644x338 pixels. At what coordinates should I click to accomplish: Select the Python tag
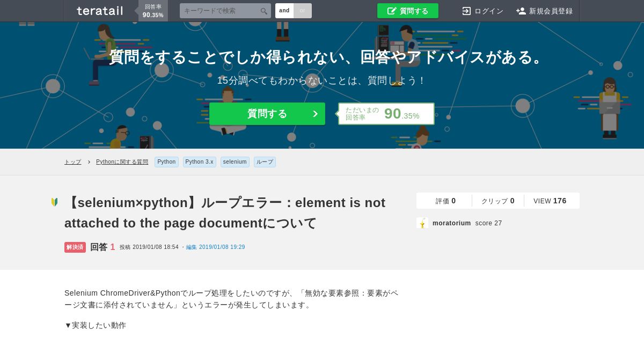(x=166, y=162)
